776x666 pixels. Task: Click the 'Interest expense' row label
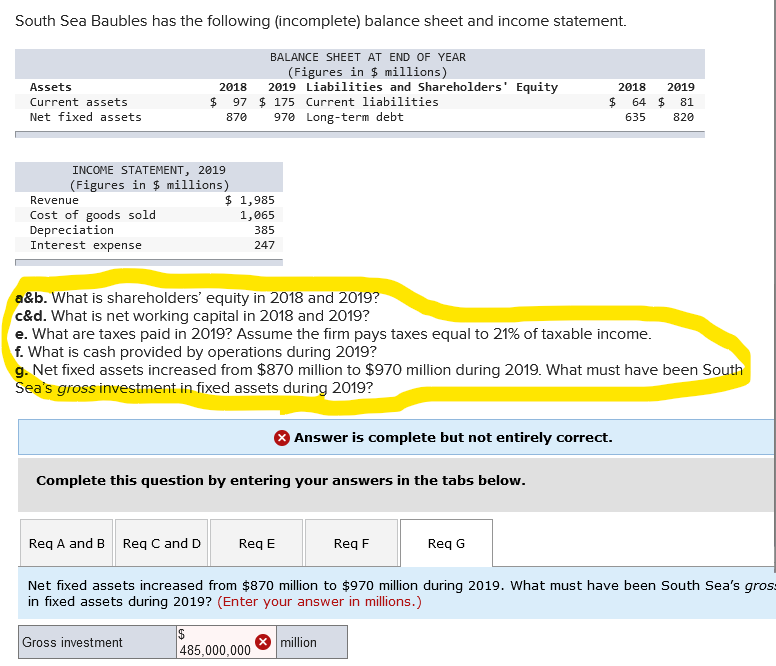click(86, 245)
